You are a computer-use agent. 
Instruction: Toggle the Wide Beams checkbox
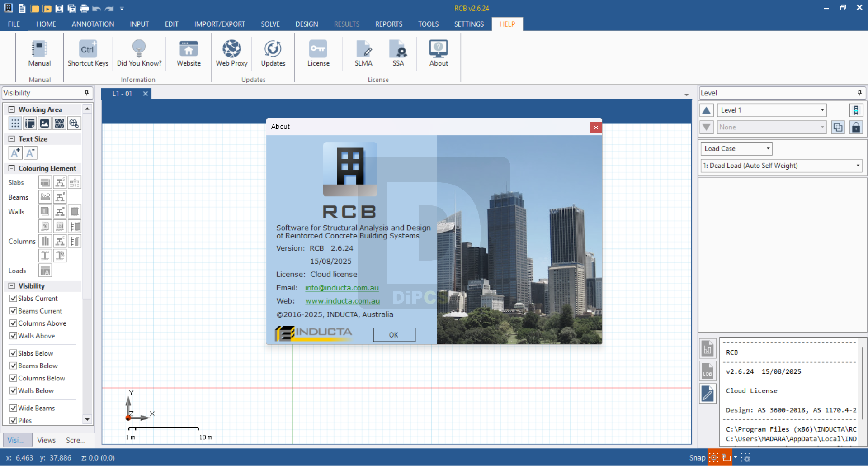pos(13,408)
